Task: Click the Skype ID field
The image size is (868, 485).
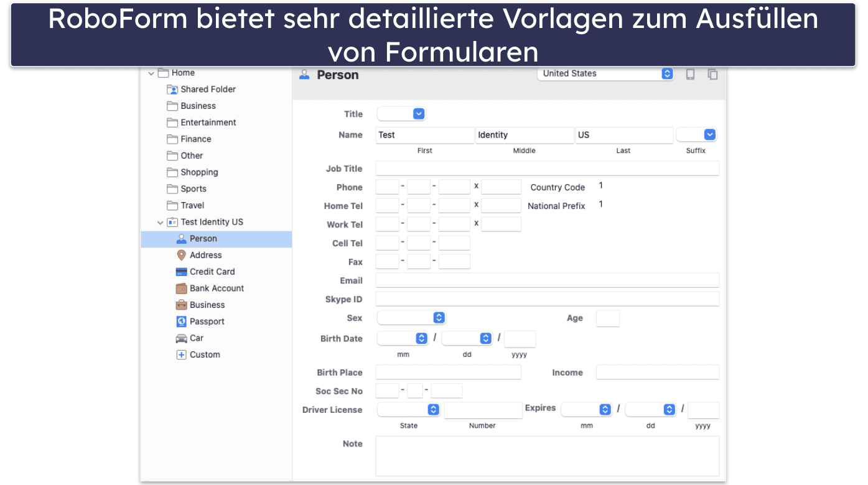Action: (x=548, y=299)
